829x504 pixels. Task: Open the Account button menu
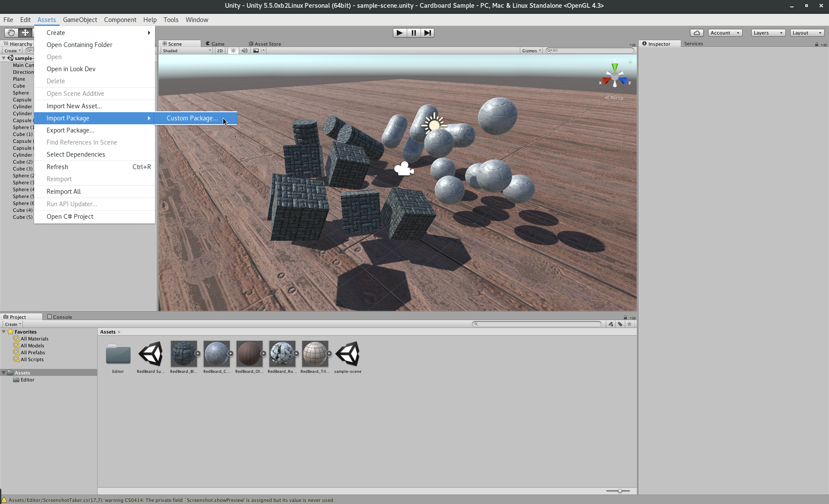[725, 33]
